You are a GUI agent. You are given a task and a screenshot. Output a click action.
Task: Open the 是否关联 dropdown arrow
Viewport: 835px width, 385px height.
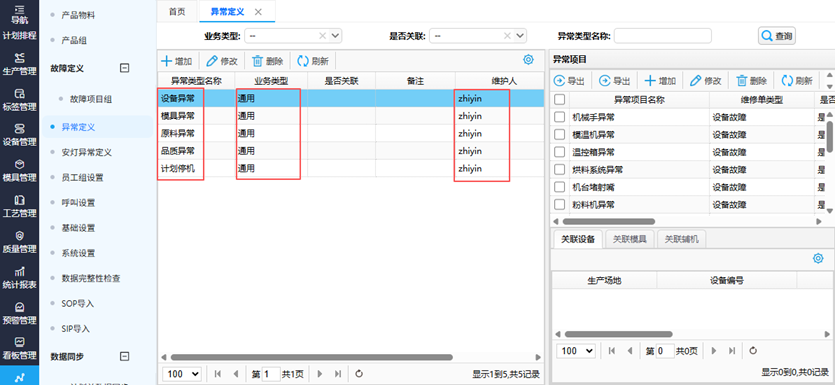pyautogui.click(x=520, y=36)
